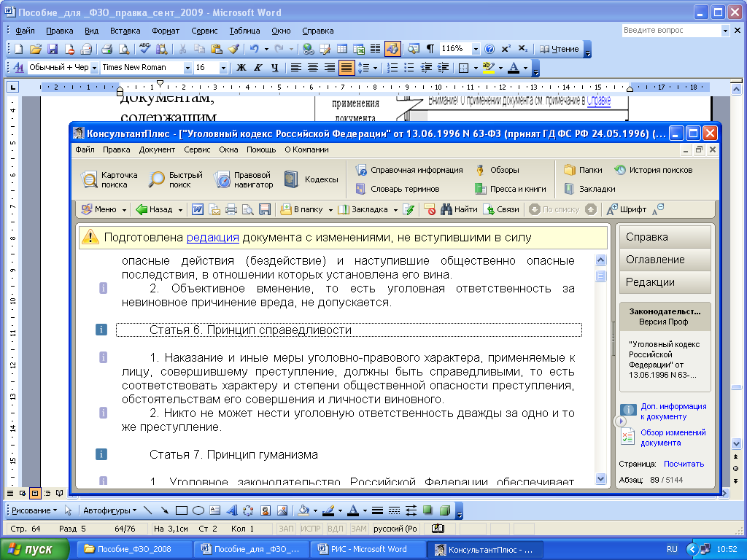747x560 pixels.
Task: Launch Быстрый поиск in КонсультантПлюс
Action: (175, 179)
